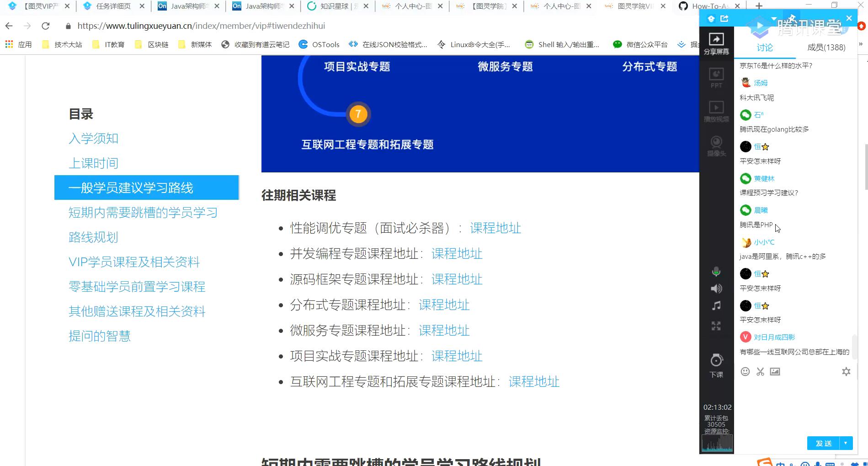Viewport: 868px width, 466px height.
Task: Open the emoji picker in chat
Action: [x=745, y=371]
